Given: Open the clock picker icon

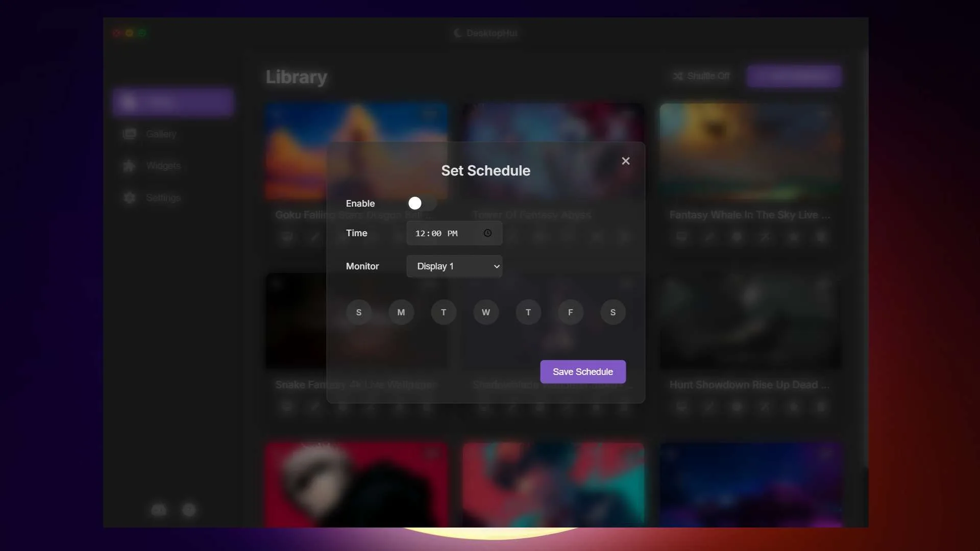Looking at the screenshot, I should (x=487, y=233).
